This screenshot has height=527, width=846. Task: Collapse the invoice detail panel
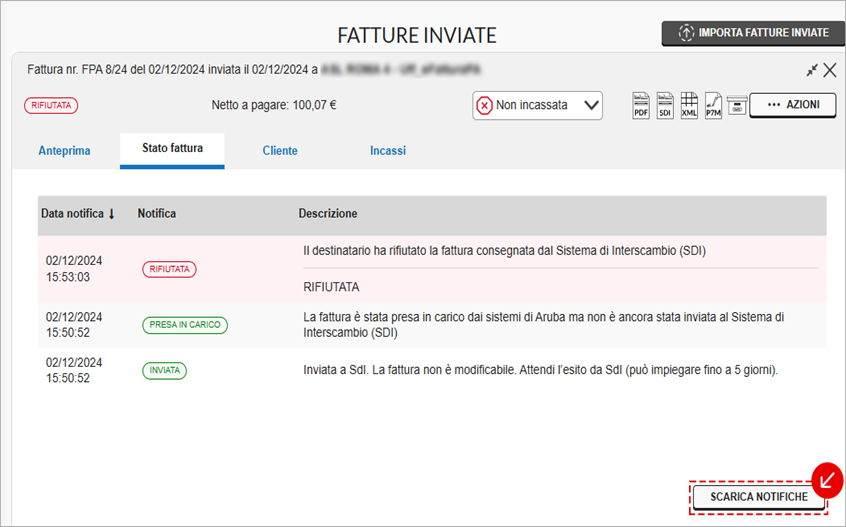coord(812,70)
